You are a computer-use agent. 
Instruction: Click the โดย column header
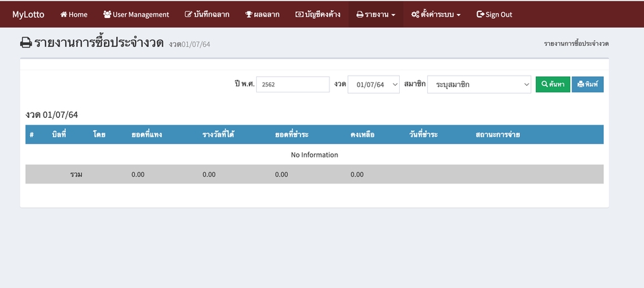click(x=99, y=135)
